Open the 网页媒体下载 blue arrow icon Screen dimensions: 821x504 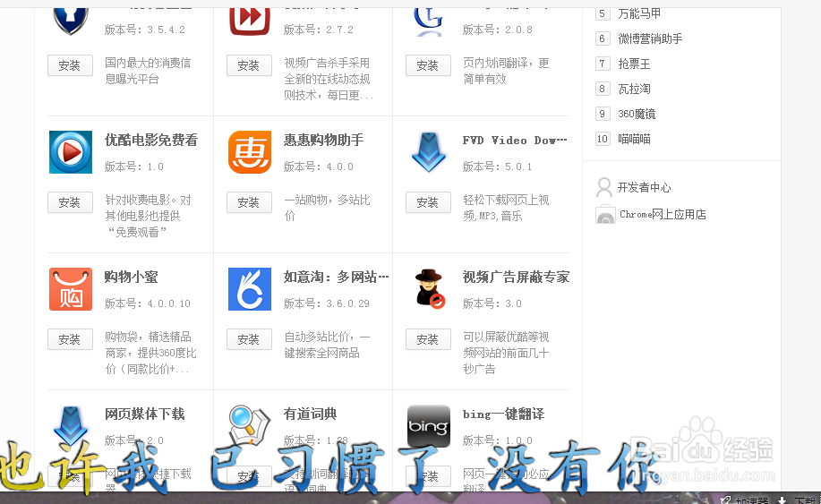coord(71,426)
